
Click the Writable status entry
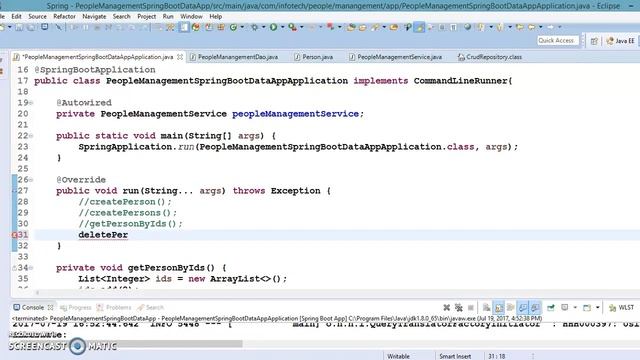[x=398, y=356]
